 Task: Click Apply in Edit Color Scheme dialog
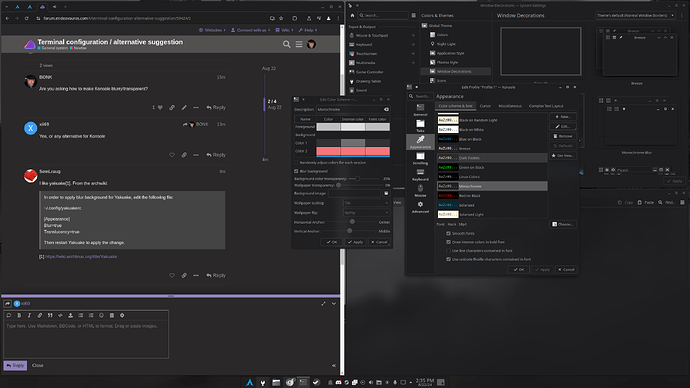(356, 242)
